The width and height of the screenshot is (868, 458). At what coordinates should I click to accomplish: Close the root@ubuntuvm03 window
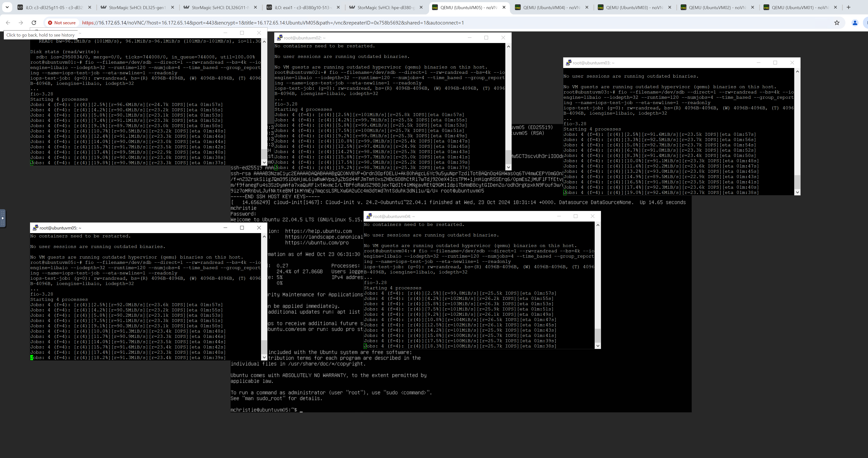792,63
